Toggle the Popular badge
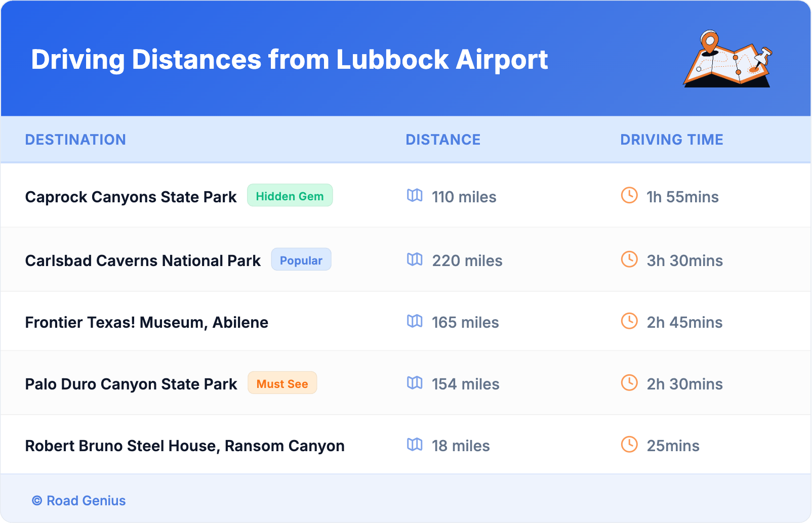This screenshot has width=812, height=523. [x=301, y=260]
